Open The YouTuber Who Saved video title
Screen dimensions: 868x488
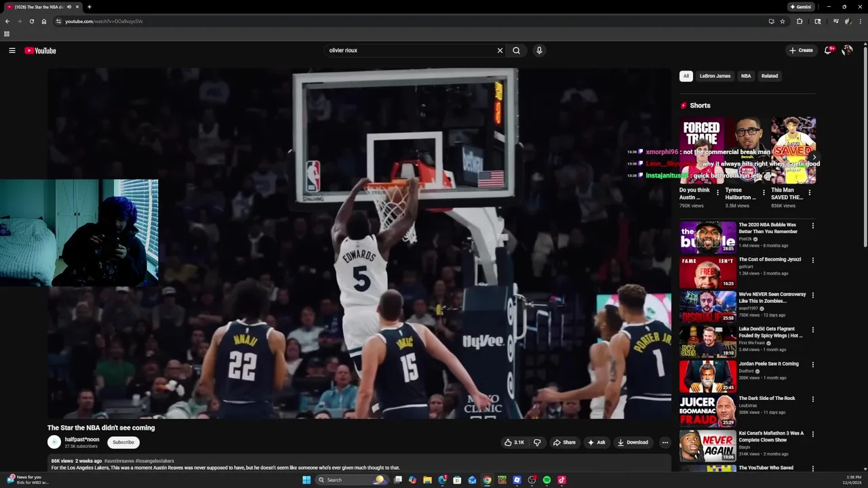[766, 468]
